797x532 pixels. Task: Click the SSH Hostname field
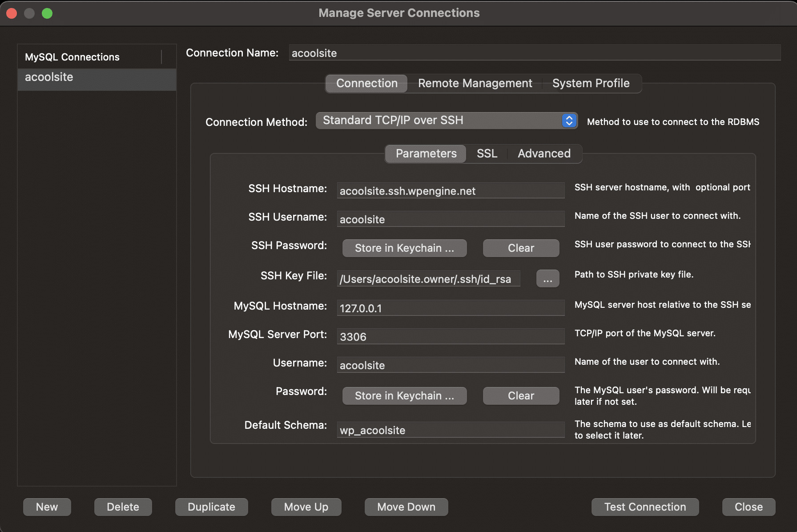pyautogui.click(x=450, y=190)
